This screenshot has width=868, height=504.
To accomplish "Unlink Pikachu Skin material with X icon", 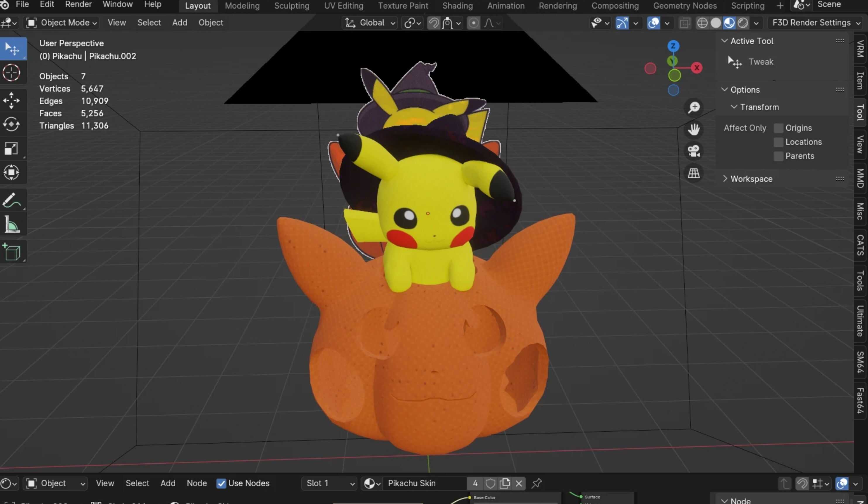I will point(519,483).
